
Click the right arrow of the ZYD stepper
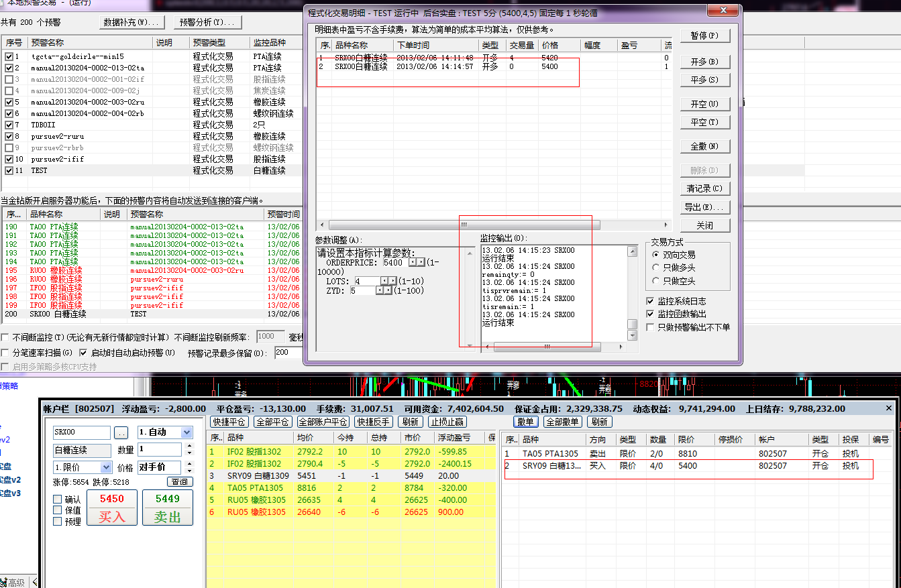pos(388,290)
